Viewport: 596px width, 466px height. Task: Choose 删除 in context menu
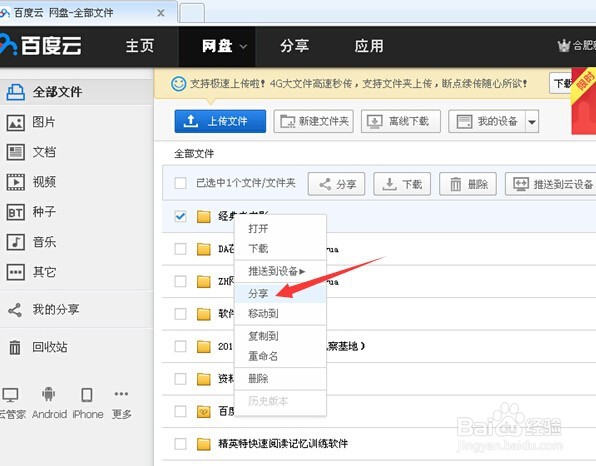(x=281, y=379)
